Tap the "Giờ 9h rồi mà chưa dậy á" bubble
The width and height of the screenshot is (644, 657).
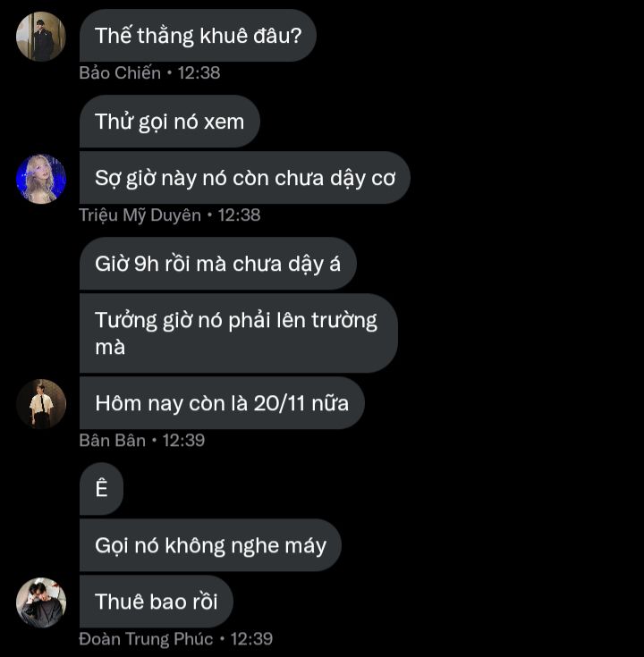(218, 264)
